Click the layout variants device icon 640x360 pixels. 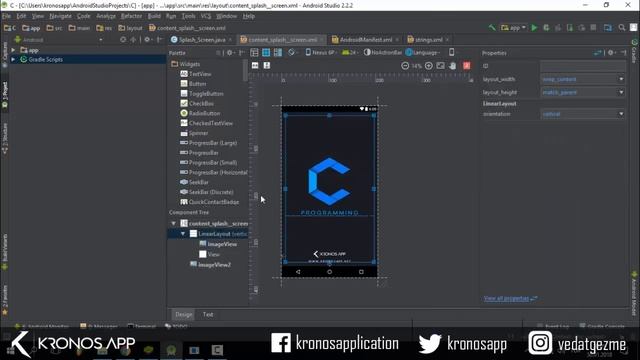(451, 52)
